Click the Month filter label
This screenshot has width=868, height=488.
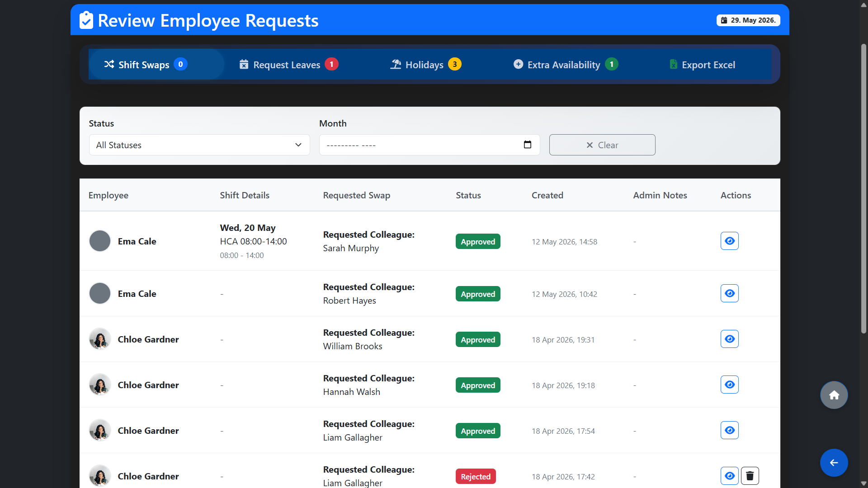pos(333,123)
